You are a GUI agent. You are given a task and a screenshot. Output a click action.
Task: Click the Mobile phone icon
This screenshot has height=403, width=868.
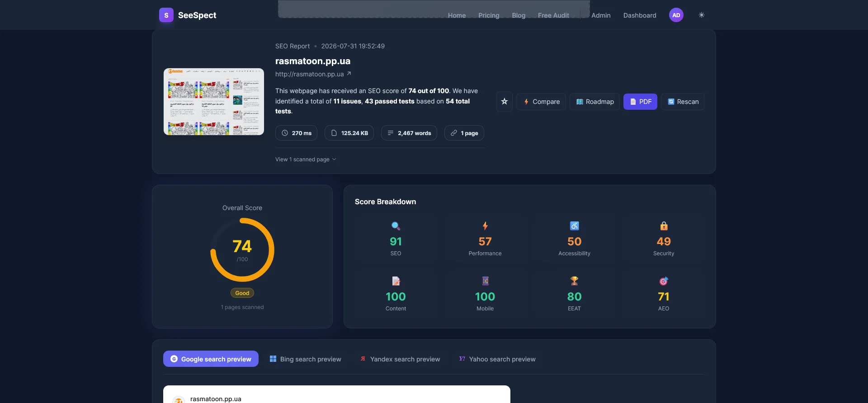click(x=485, y=281)
